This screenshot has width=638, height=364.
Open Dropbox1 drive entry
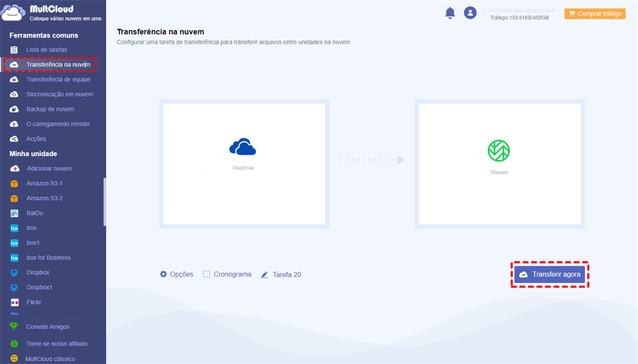[x=40, y=287]
